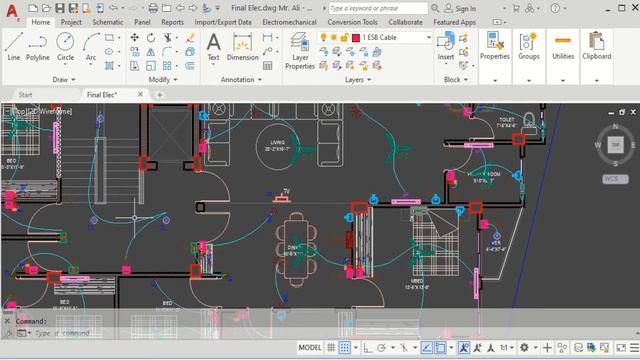Choose the Circle tool
This screenshot has height=360, width=640.
[x=65, y=46]
